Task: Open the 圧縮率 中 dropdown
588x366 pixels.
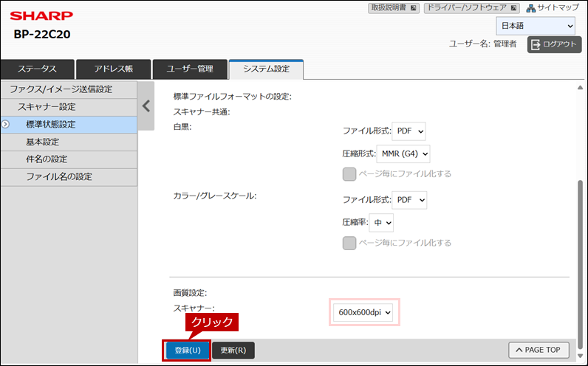Action: click(382, 222)
